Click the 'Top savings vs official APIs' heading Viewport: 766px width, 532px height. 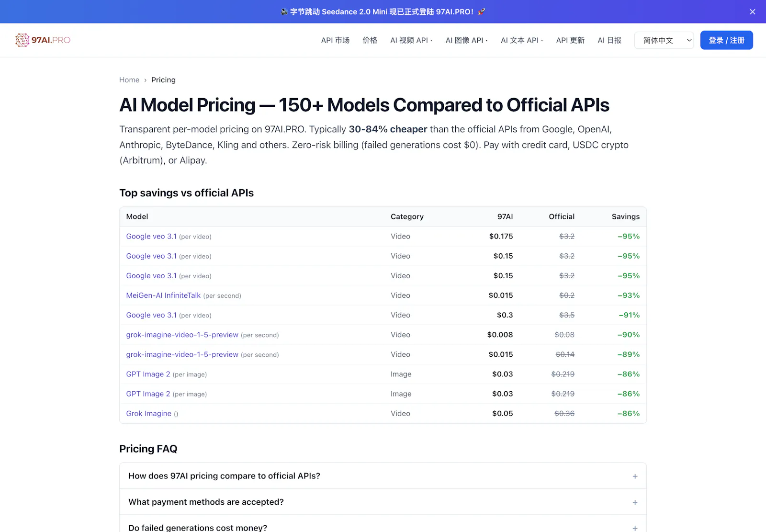[x=187, y=193]
